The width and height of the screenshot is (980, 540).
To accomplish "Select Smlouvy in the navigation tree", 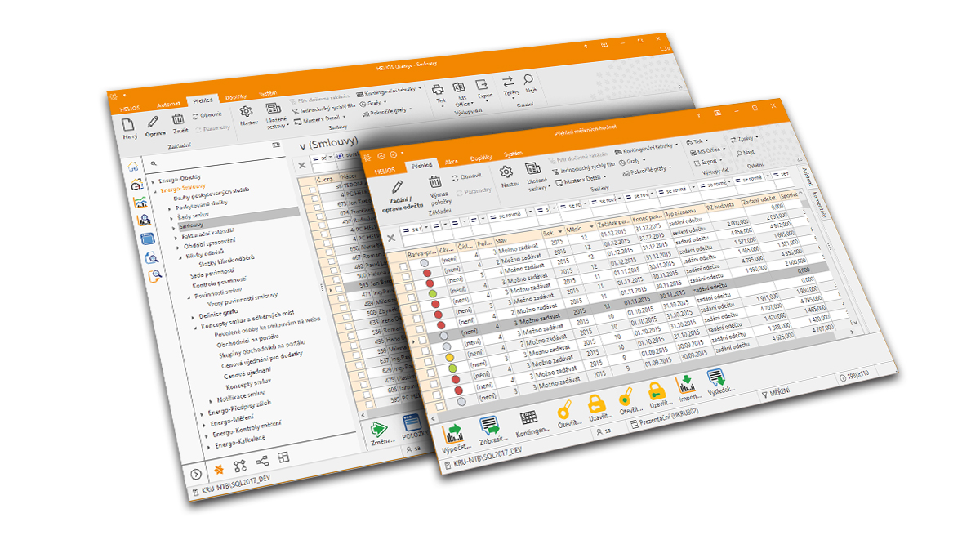I will (192, 225).
